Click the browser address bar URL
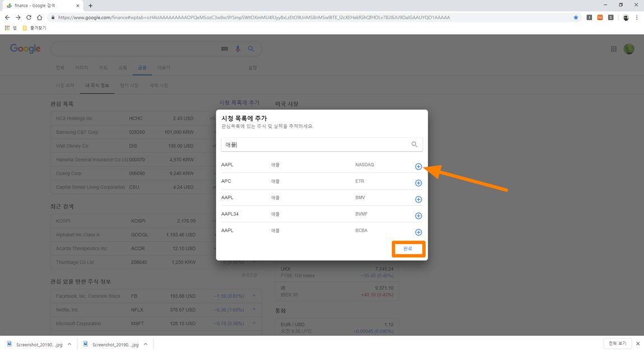Screen dimensions: 644x352 pos(254,17)
